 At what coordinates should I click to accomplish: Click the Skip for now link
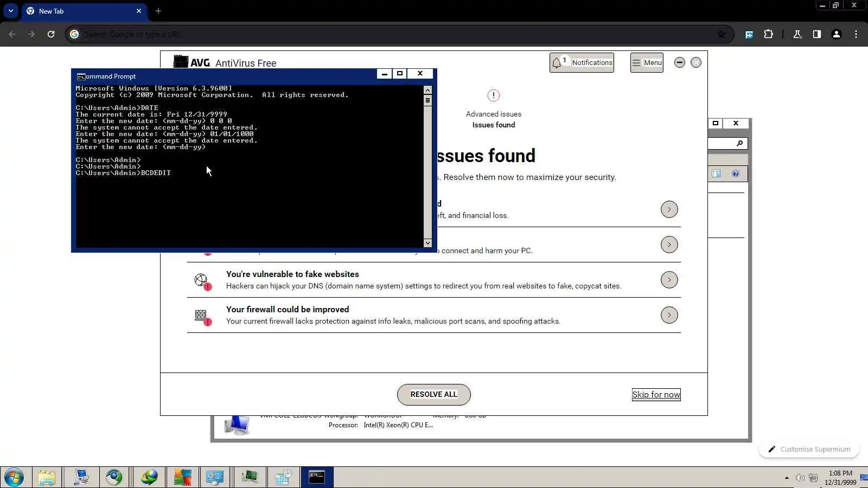coord(656,394)
